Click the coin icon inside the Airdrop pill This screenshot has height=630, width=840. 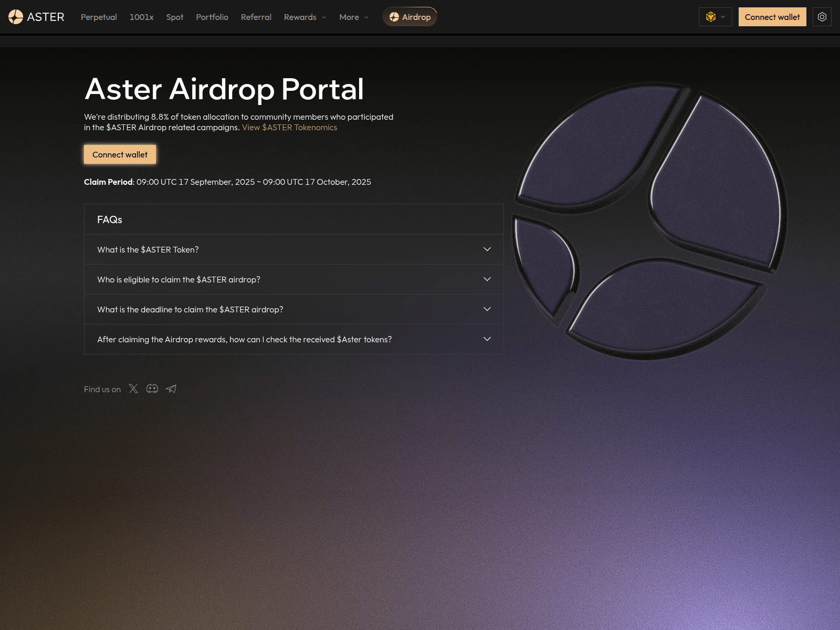click(394, 16)
